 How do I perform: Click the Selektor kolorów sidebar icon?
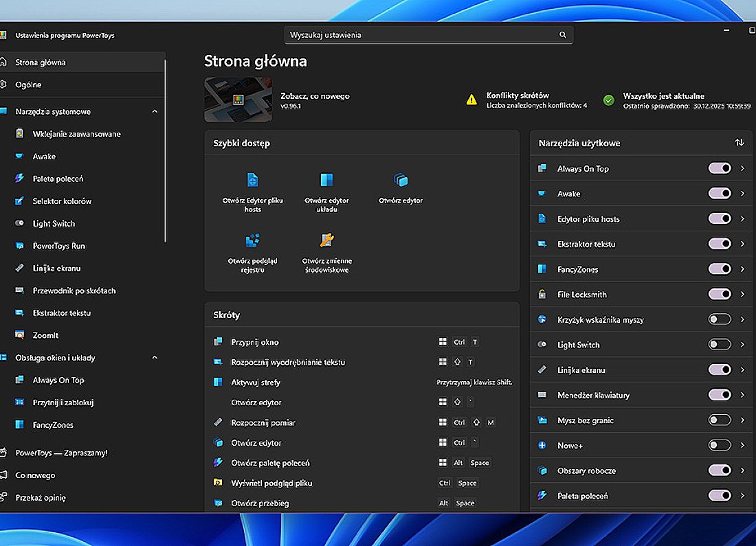point(20,201)
